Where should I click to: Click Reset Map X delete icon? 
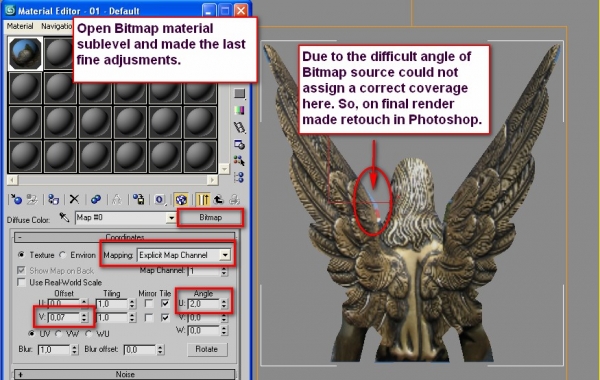[74, 199]
